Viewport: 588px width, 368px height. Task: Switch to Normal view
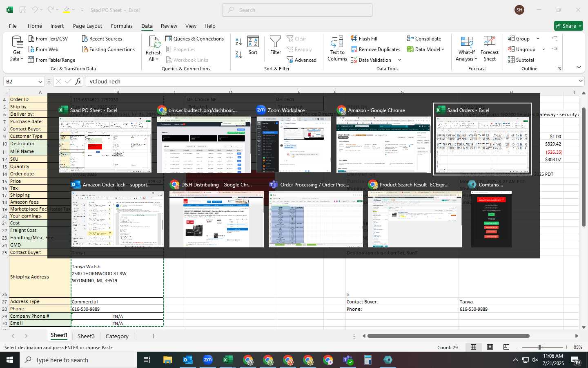click(474, 347)
